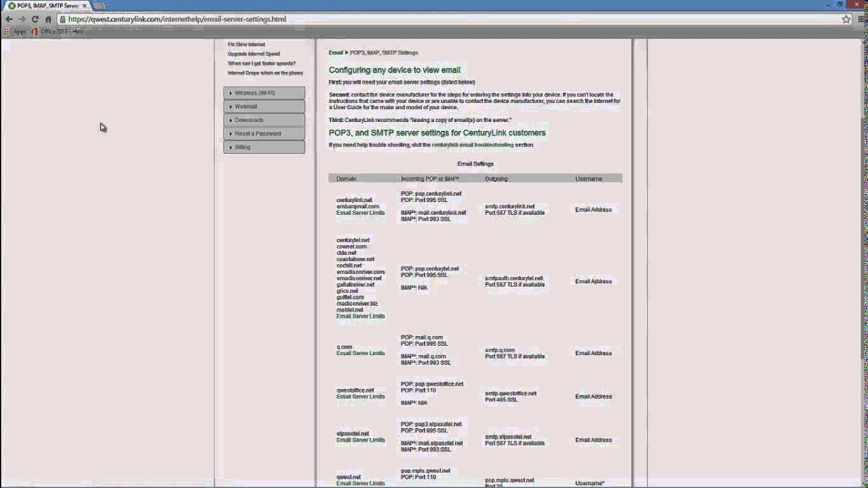Viewport: 868px width, 488px height.
Task: Click the 'POP: pop.centurytel.net' text
Action: coord(430,269)
